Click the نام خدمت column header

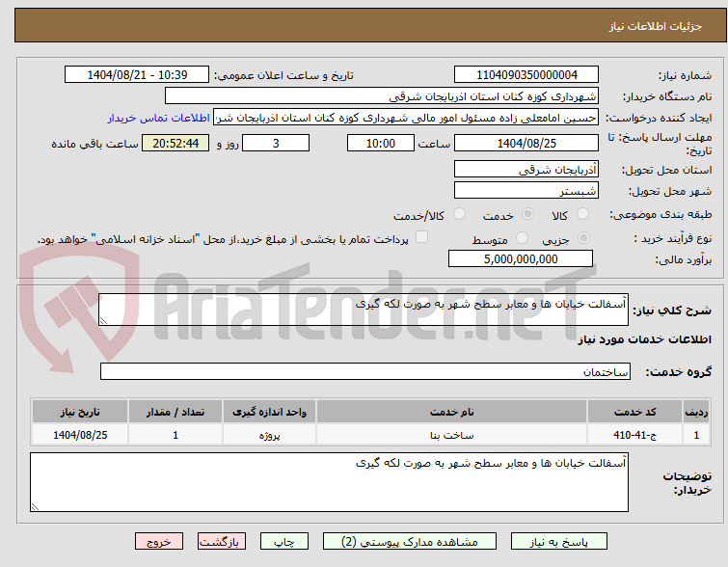(x=452, y=412)
